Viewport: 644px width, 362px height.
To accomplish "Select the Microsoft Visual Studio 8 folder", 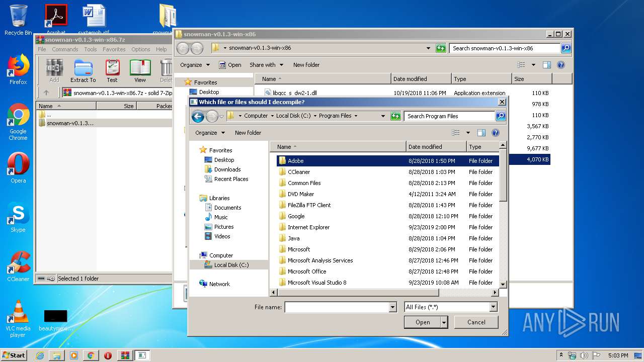I will (x=387, y=283).
